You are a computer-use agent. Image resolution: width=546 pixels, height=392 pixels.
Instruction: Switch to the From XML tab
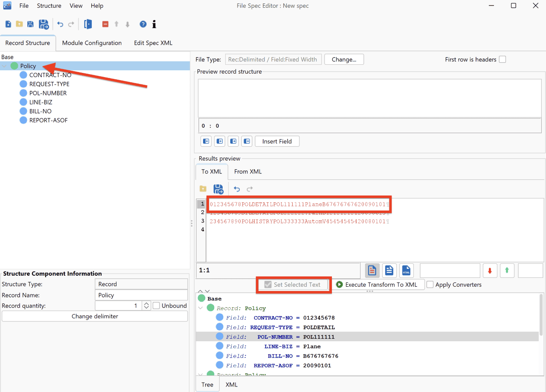pos(248,171)
